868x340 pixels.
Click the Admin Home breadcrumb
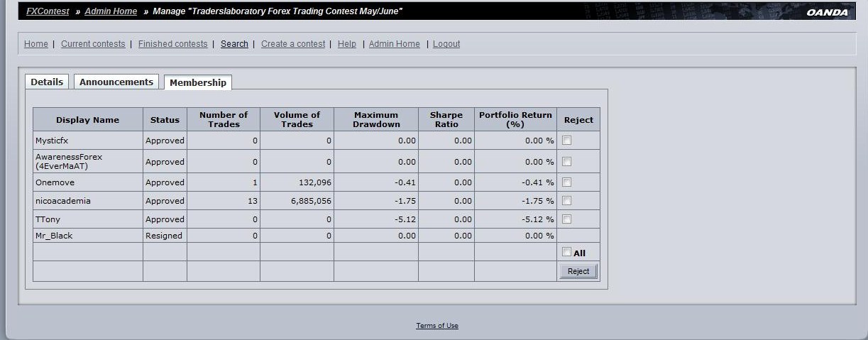pyautogui.click(x=111, y=11)
